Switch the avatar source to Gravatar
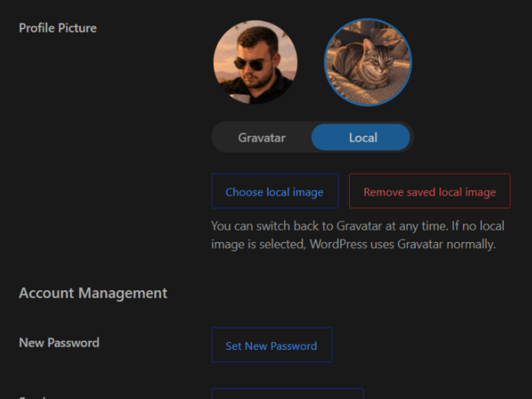532x399 pixels. click(262, 137)
